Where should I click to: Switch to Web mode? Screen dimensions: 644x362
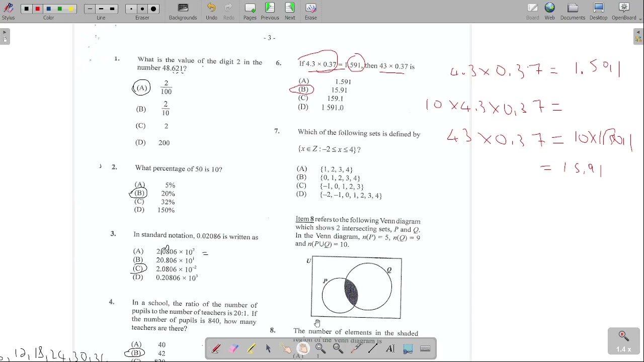(x=550, y=11)
